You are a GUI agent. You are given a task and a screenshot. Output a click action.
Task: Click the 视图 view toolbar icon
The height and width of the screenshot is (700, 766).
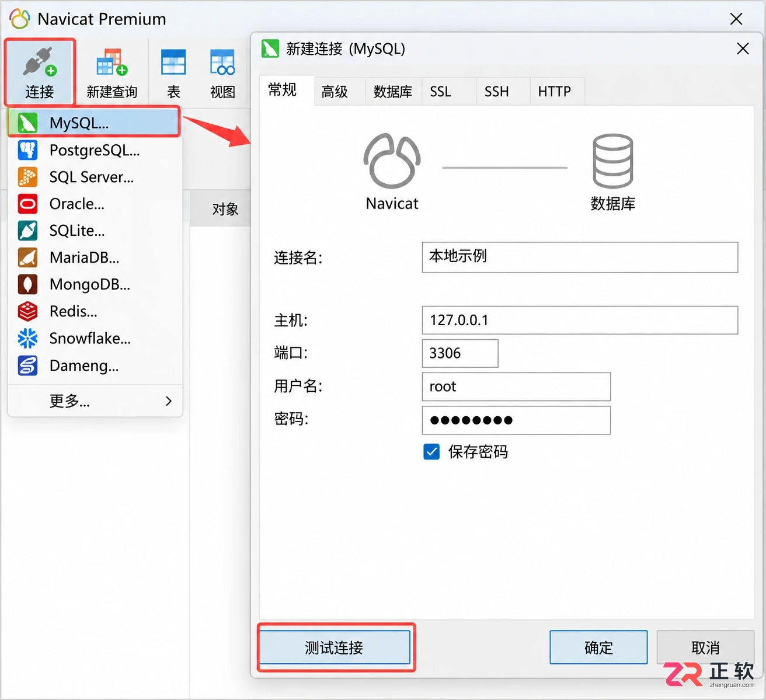click(x=222, y=74)
